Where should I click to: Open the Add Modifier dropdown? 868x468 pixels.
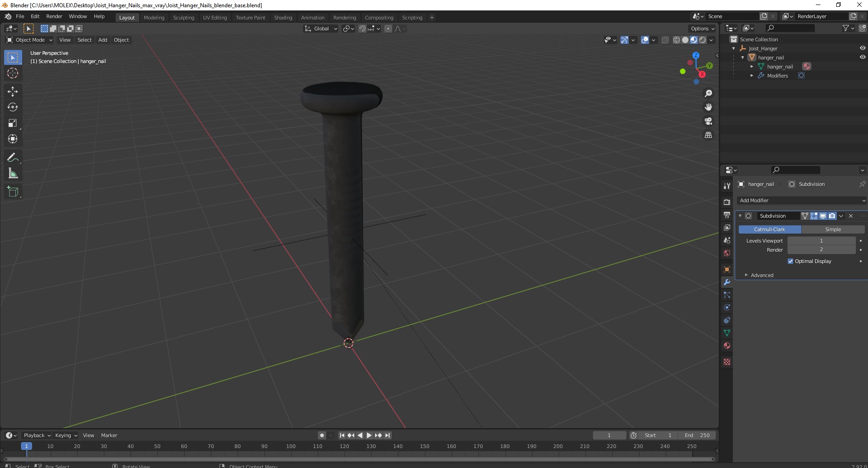(801, 200)
